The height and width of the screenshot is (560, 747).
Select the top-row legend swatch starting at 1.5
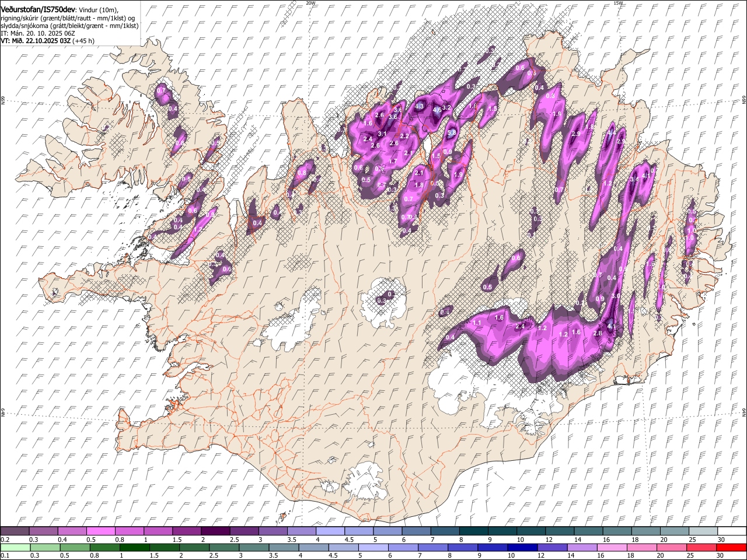pyautogui.click(x=186, y=531)
